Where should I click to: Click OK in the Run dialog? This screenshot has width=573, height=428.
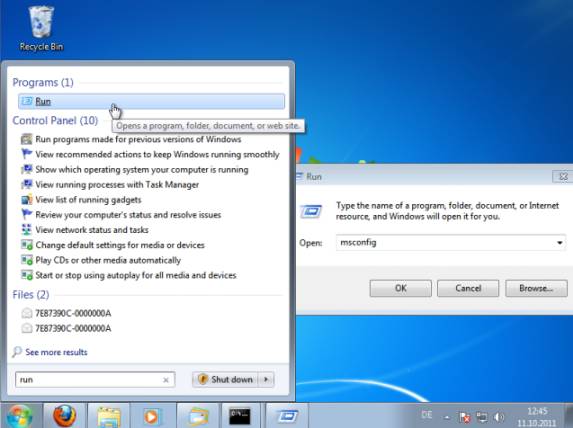pyautogui.click(x=401, y=288)
